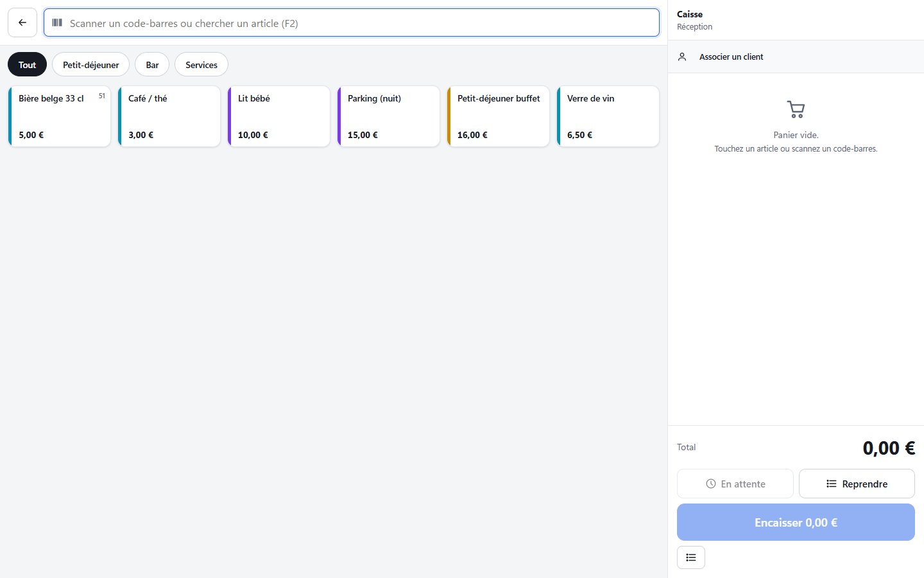The width and height of the screenshot is (924, 578).
Task: Open the list icon button below Encaisser
Action: point(691,557)
